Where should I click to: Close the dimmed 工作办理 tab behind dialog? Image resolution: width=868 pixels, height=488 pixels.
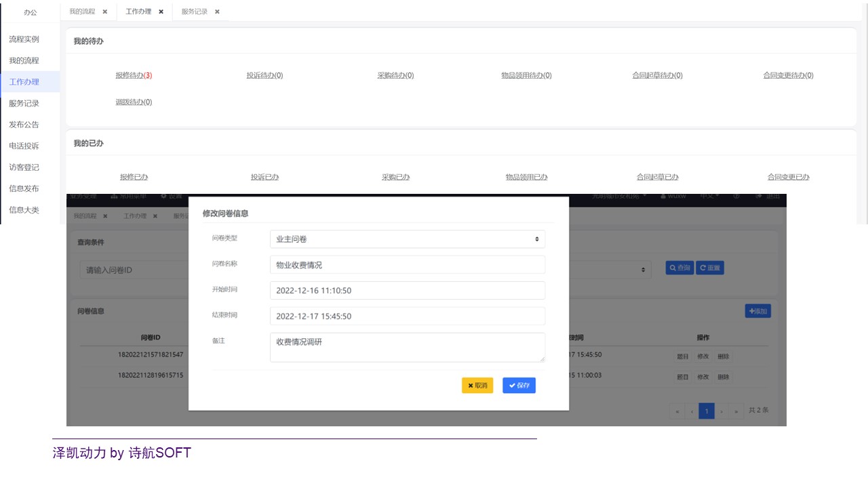click(x=155, y=216)
